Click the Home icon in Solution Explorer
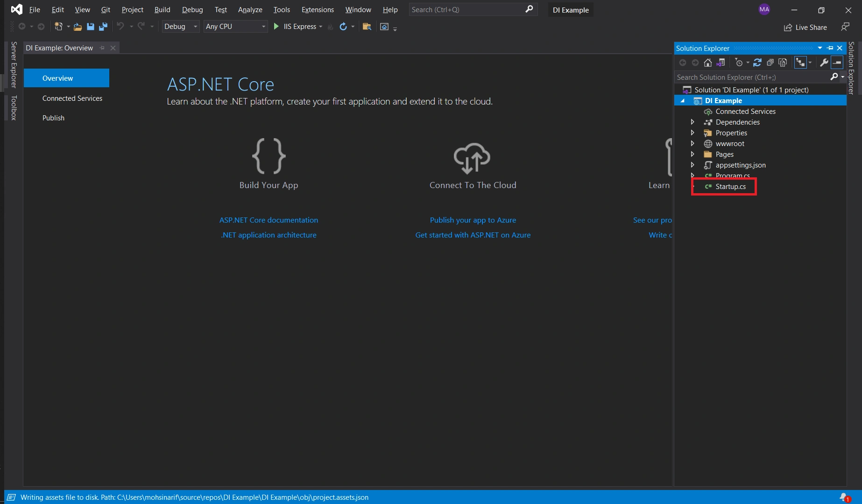The image size is (862, 504). 708,63
